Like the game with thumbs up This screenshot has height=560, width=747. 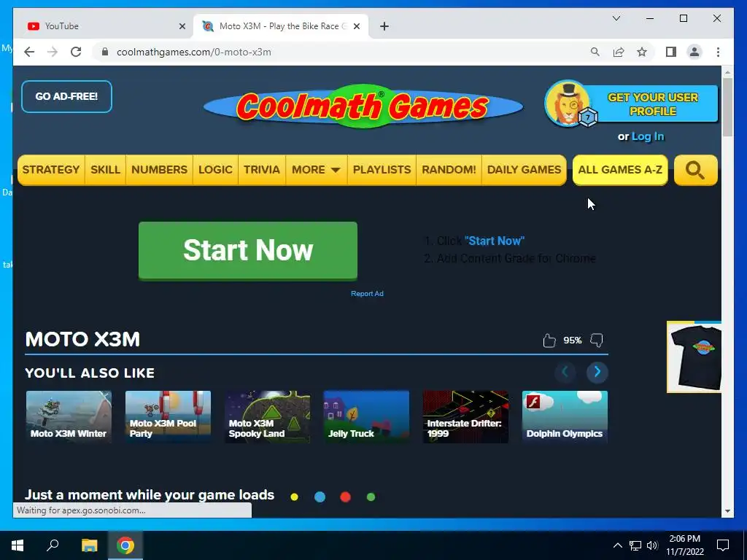(x=549, y=340)
